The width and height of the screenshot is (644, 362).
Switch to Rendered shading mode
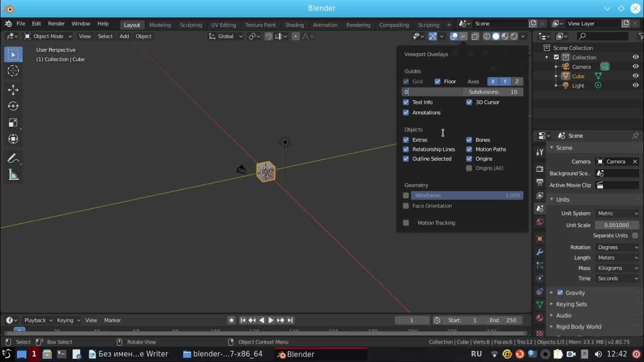pos(514,36)
